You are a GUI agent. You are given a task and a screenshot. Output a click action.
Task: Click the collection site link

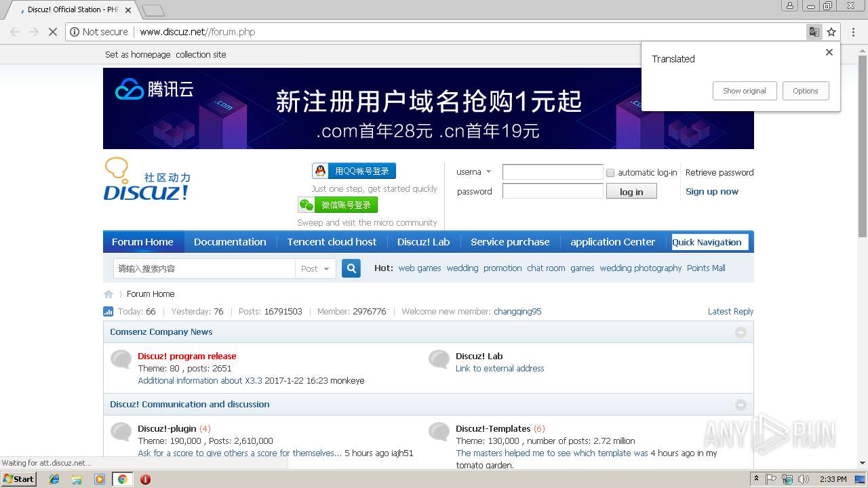tap(201, 55)
